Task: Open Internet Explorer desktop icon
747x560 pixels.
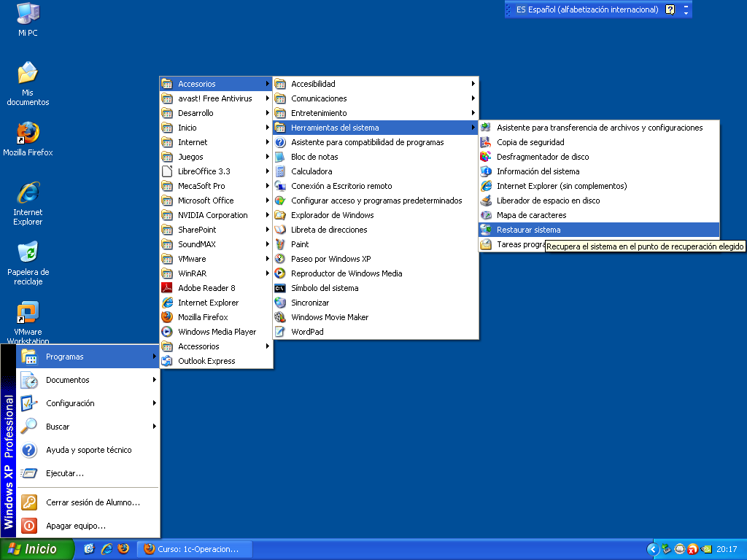Action: (x=28, y=203)
